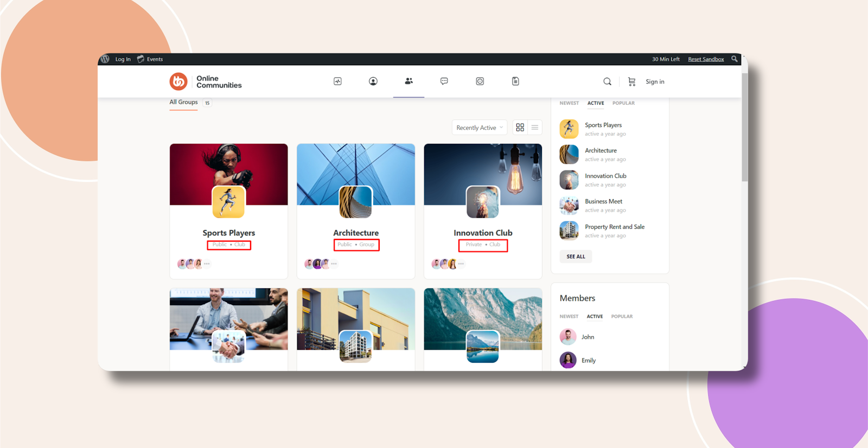Viewport: 868px width, 448px height.
Task: Open the Recently Active sort dropdown
Action: point(480,128)
